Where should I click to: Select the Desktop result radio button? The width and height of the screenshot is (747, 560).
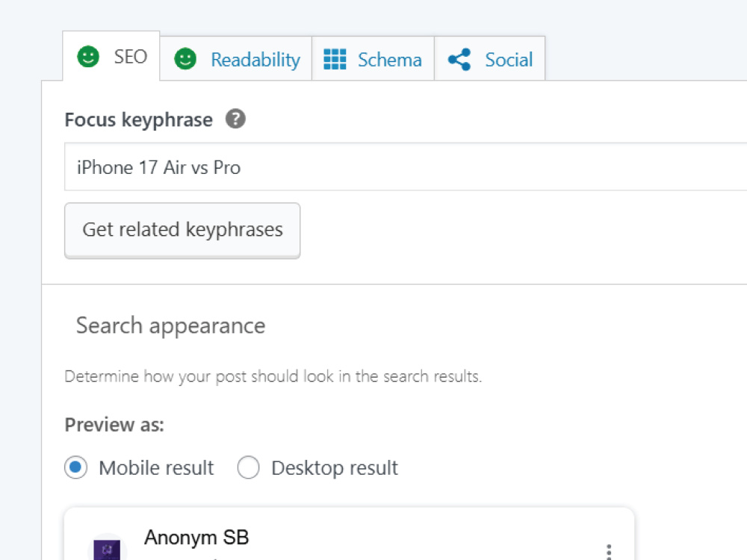[248, 467]
